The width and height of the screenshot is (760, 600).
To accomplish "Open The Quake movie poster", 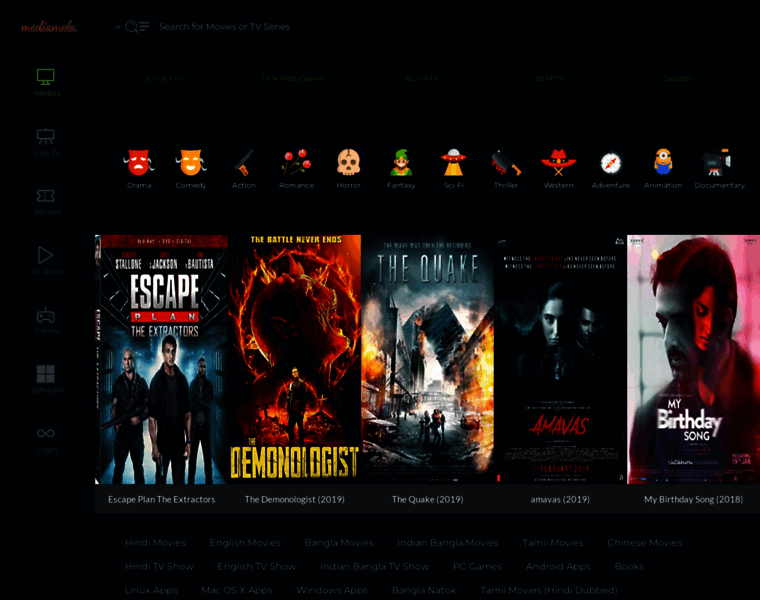I will coord(428,359).
